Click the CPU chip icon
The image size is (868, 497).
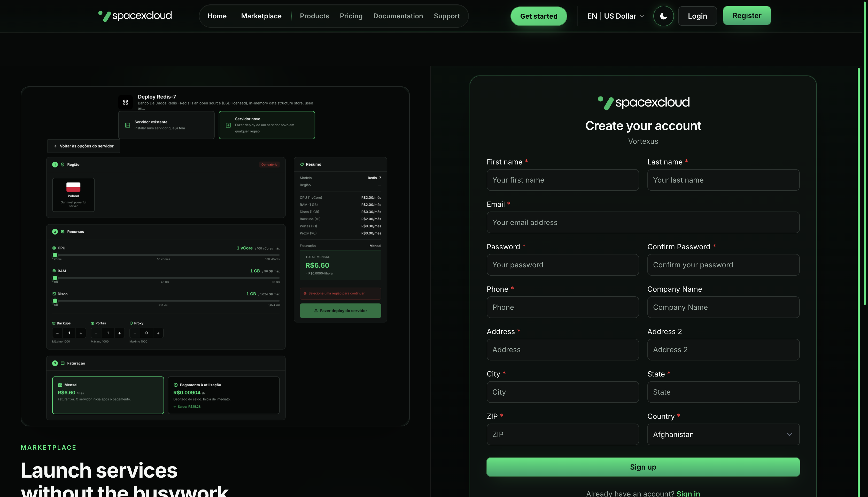coord(54,248)
